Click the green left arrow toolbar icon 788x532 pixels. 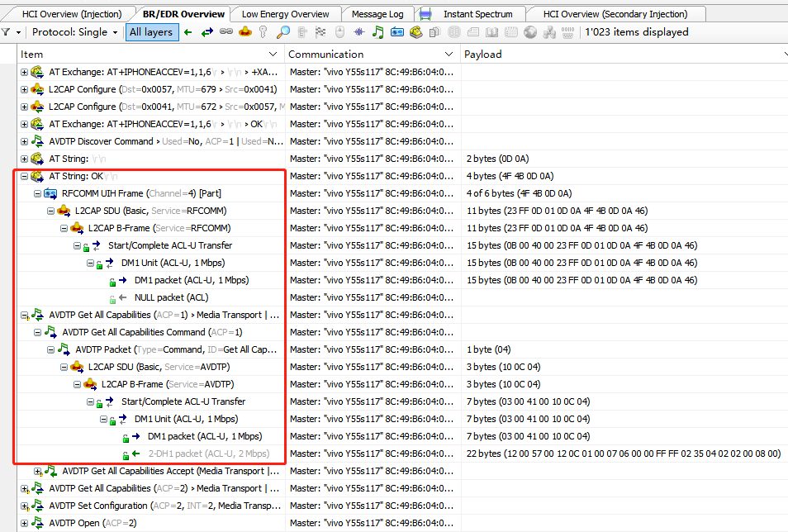point(188,32)
